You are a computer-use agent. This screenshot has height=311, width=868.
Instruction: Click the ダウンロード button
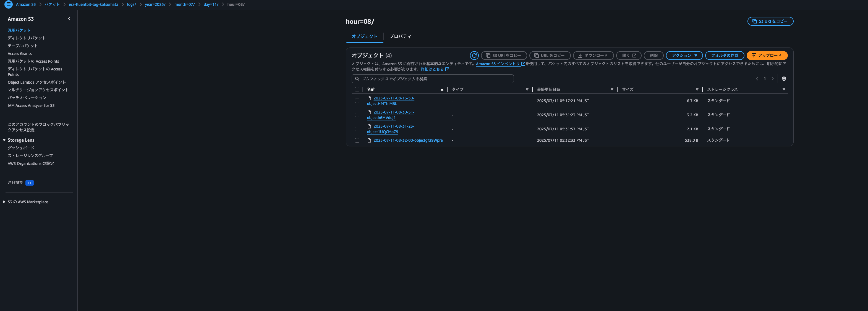593,56
